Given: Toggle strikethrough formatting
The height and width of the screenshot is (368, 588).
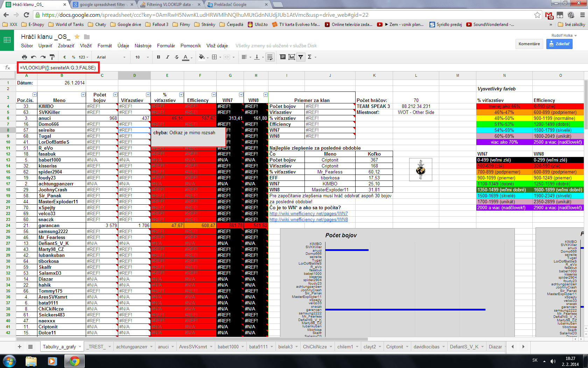Looking at the screenshot, I should (176, 57).
